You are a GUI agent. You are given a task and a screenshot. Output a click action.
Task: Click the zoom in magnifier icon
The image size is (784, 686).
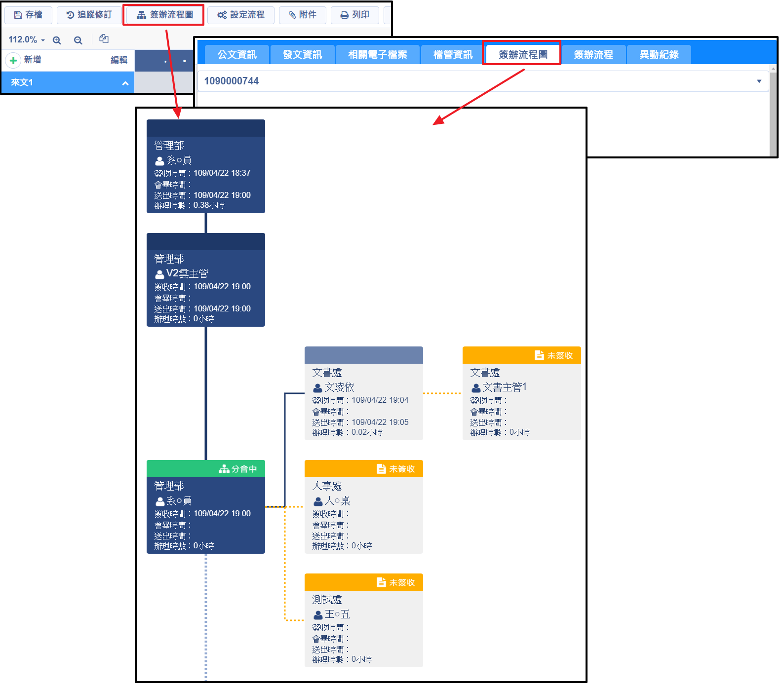click(x=57, y=40)
